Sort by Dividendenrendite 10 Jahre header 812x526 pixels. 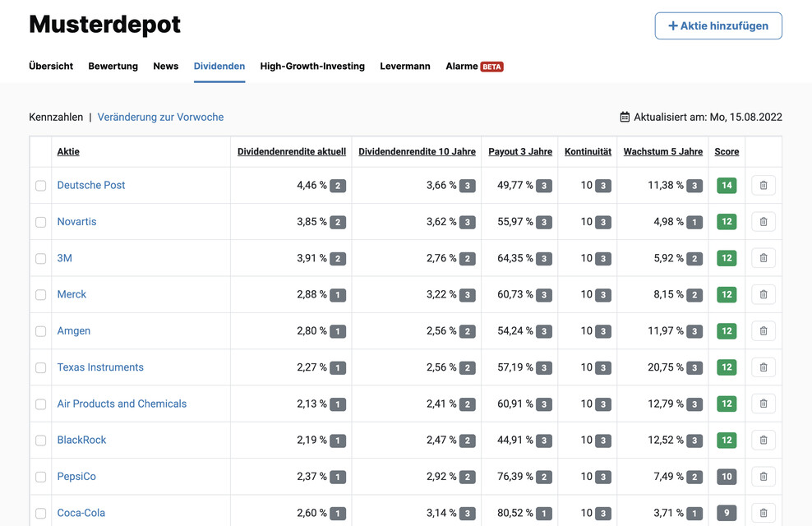417,152
